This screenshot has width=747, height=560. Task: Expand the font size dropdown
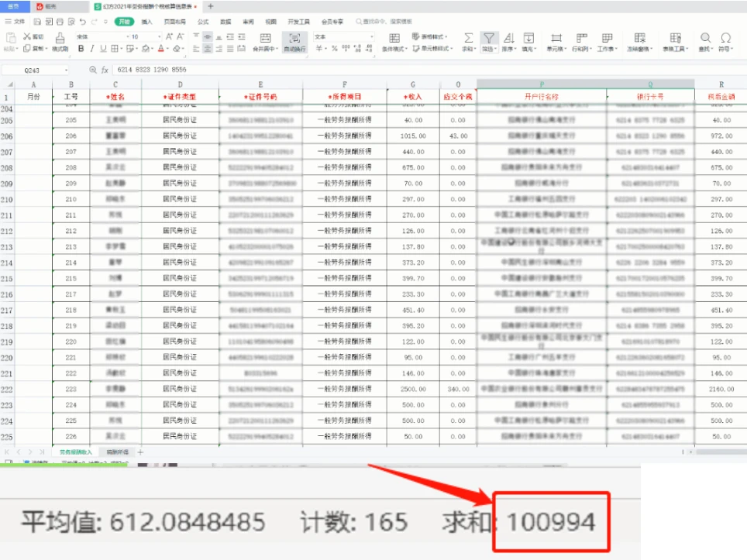point(159,36)
